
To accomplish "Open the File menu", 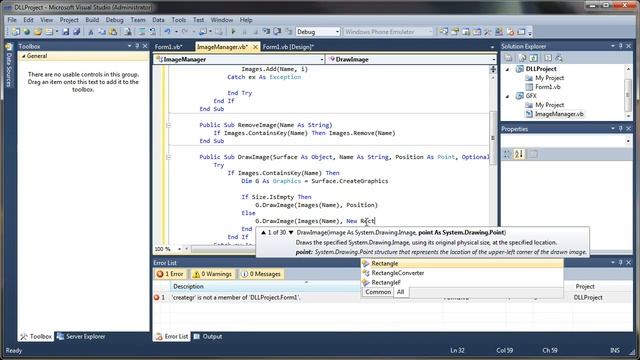I will click(x=12, y=20).
